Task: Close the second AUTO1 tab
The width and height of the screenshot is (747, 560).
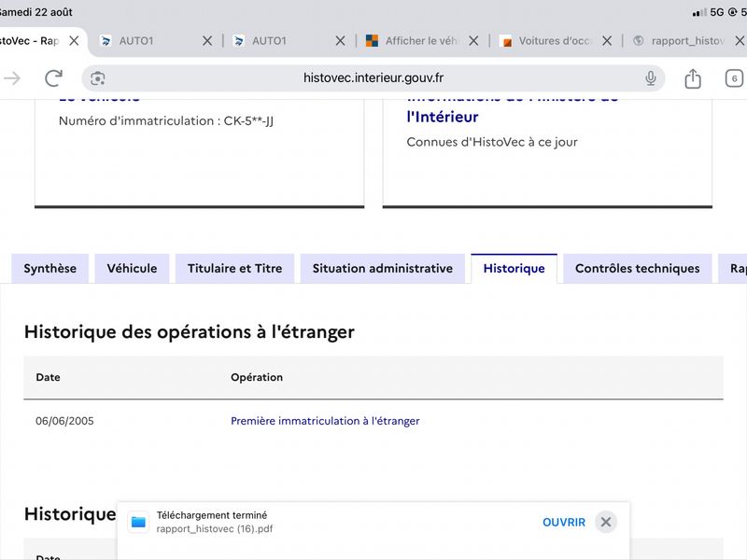Action: click(340, 41)
